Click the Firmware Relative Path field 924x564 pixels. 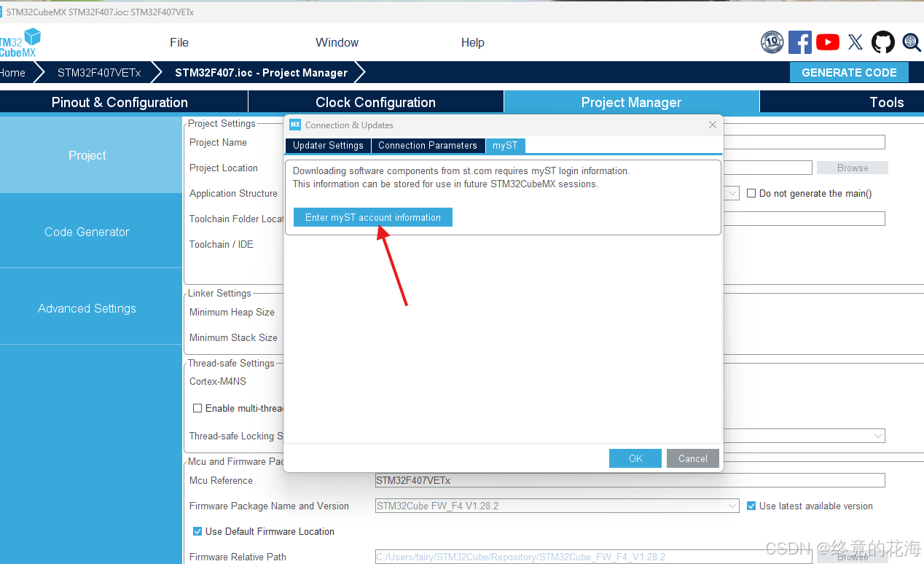tap(593, 557)
